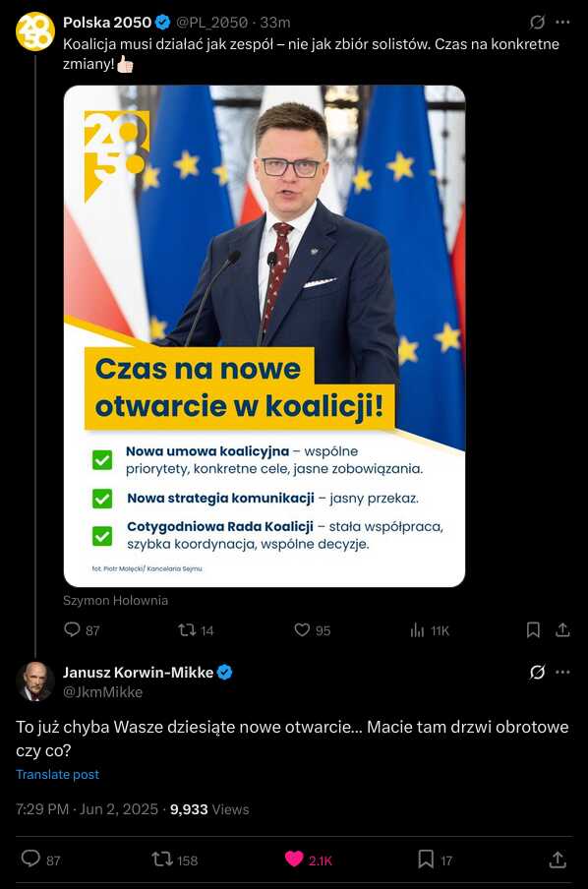Bookmark the Polska 2050 post
The image size is (588, 889).
tap(533, 630)
